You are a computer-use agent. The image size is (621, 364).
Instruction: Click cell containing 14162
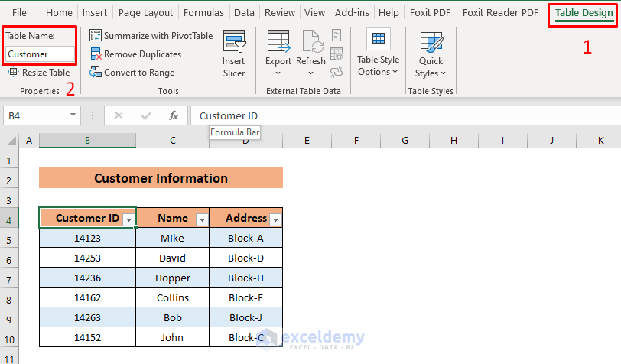tap(87, 297)
